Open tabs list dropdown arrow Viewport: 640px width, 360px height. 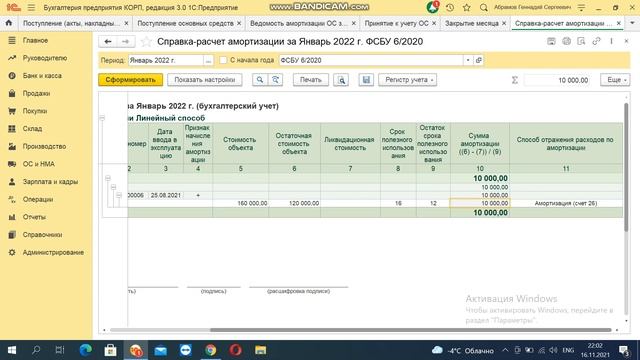tap(632, 23)
